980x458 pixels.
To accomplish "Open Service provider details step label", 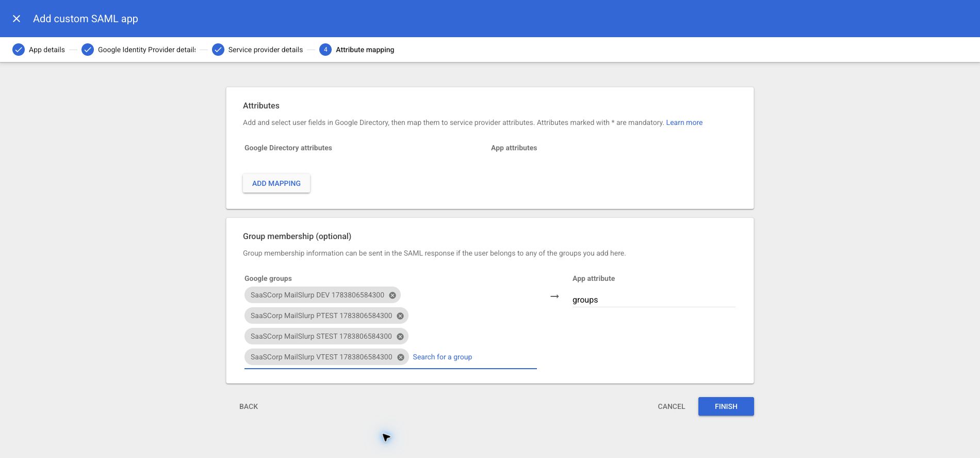I will pos(266,50).
